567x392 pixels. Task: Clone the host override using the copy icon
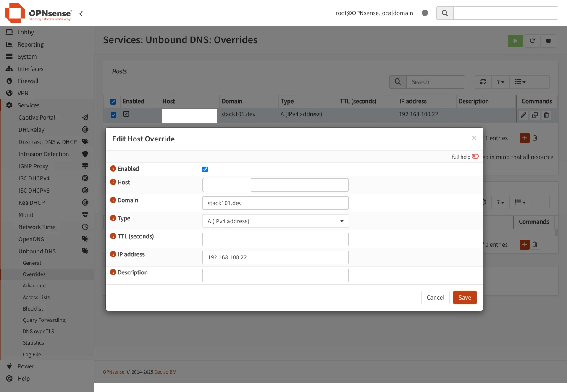click(535, 115)
